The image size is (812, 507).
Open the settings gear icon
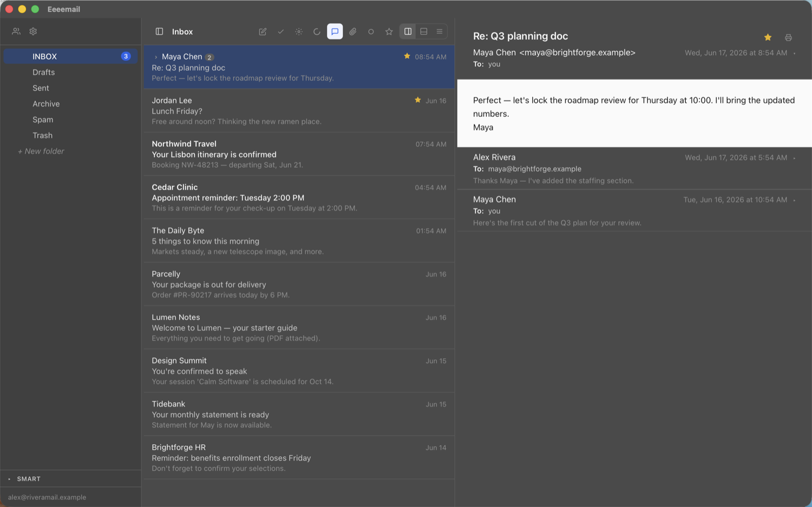pyautogui.click(x=33, y=31)
